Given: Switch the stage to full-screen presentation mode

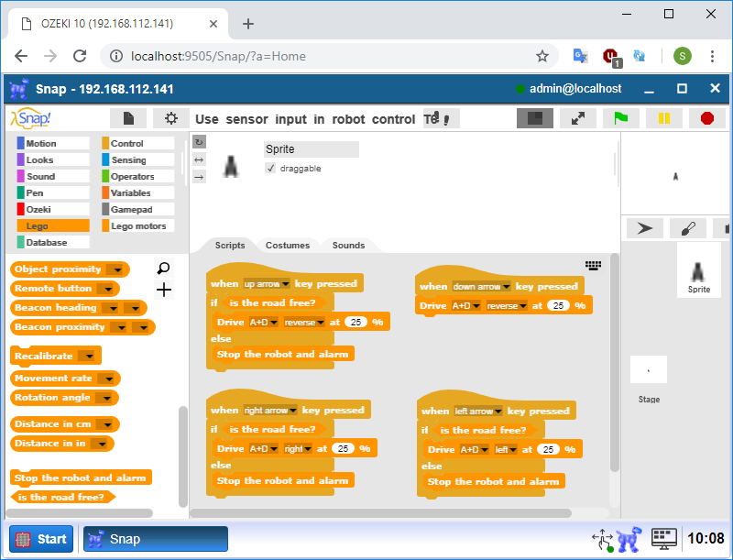Looking at the screenshot, I should 578,118.
